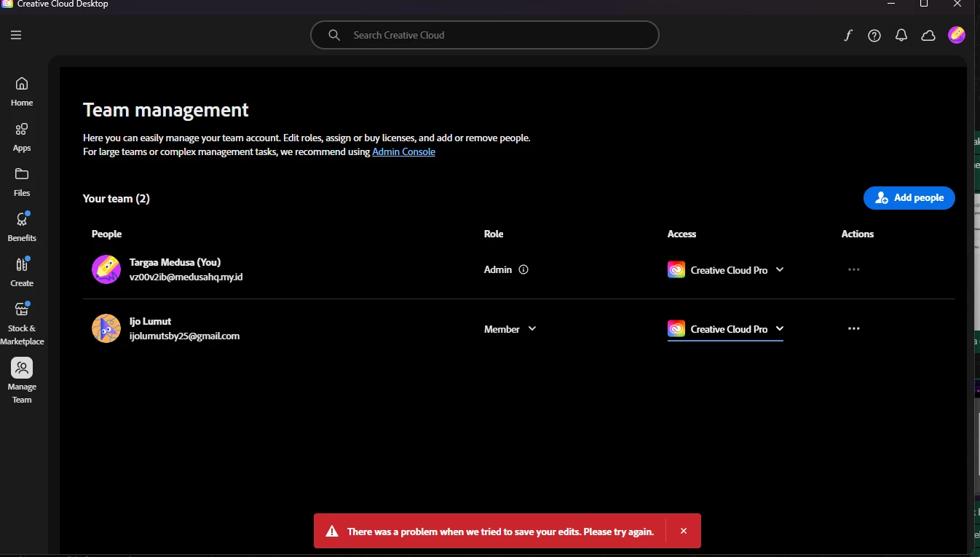
Task: Click the error warning triangle icon
Action: click(x=332, y=532)
